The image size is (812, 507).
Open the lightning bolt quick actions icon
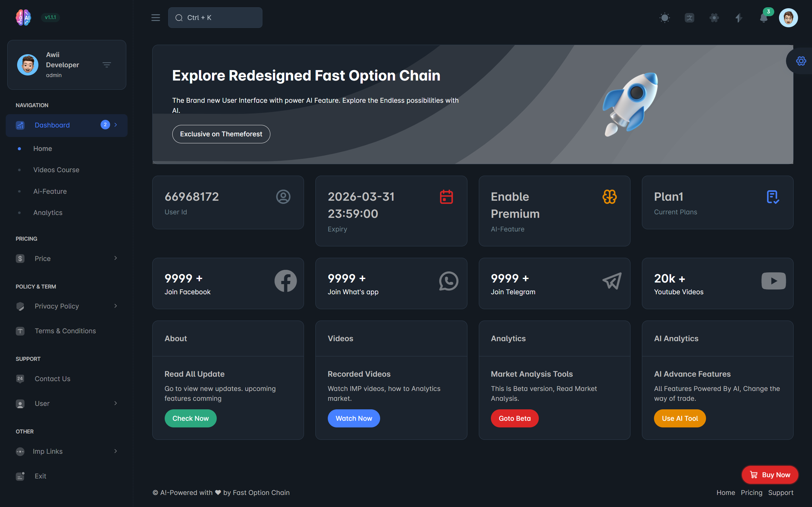738,18
